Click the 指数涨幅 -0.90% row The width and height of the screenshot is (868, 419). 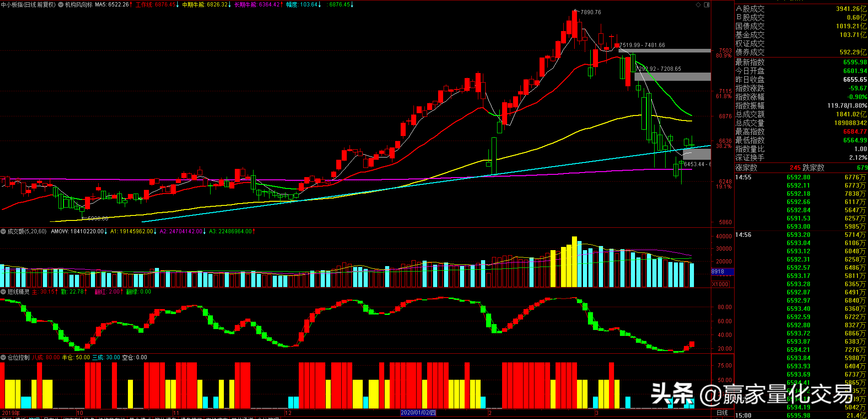tap(801, 97)
